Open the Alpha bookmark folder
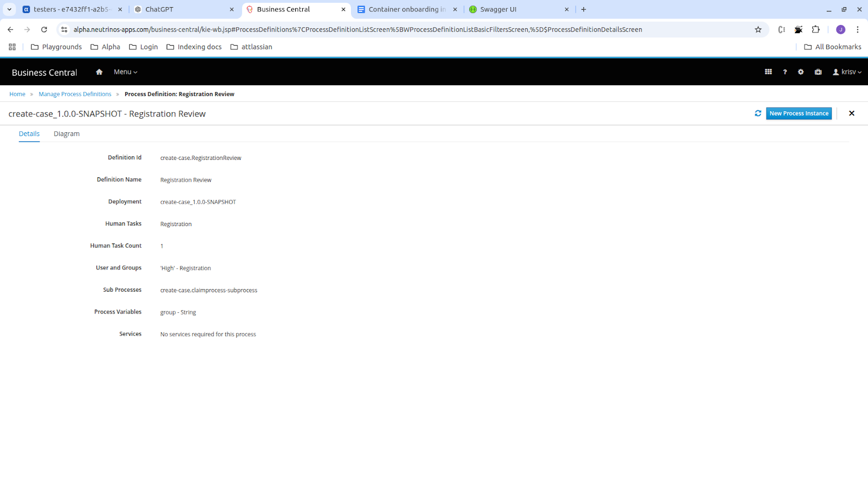868x494 pixels. pos(105,47)
